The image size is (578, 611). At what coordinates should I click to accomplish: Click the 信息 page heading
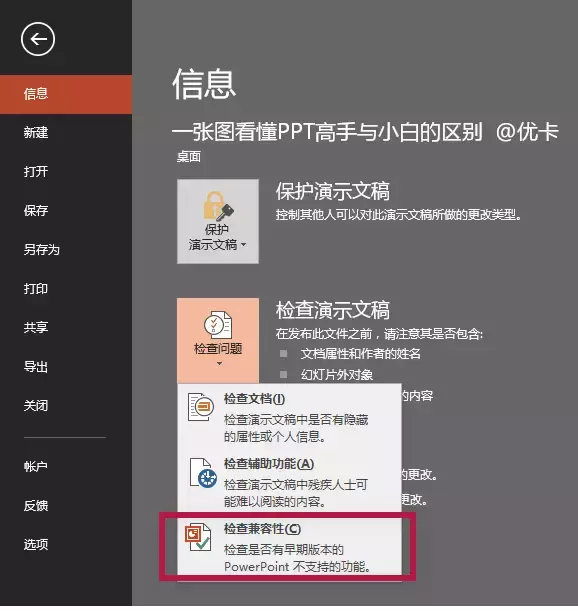coord(204,83)
